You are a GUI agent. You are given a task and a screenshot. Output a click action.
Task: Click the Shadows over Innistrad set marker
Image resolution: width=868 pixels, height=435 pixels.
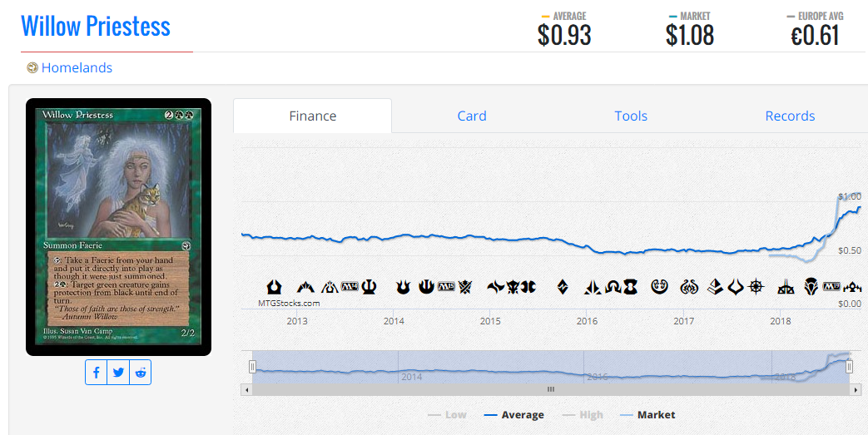(613, 287)
